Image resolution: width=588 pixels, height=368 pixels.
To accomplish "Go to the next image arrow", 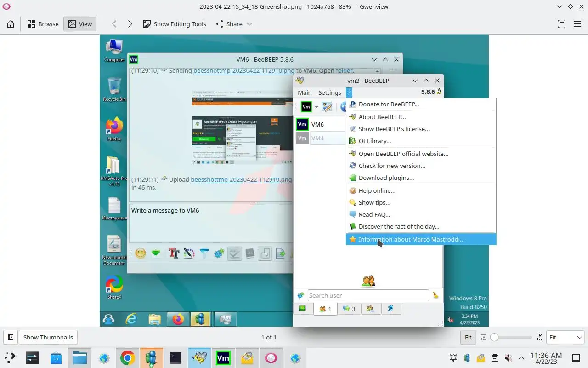I will (130, 24).
